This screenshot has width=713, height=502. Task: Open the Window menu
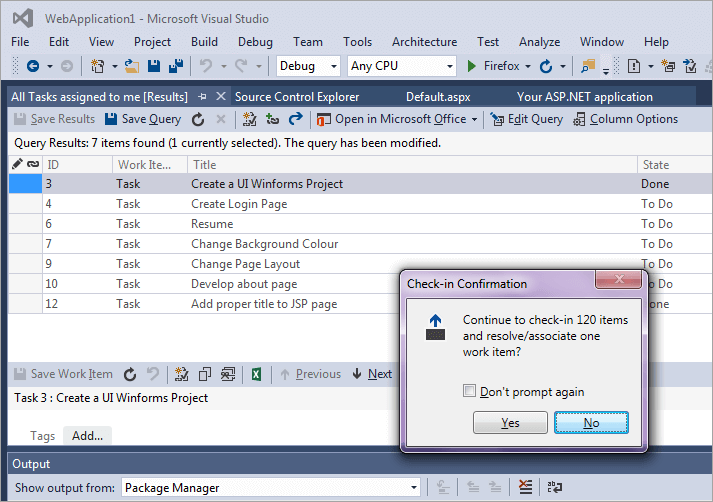[602, 42]
